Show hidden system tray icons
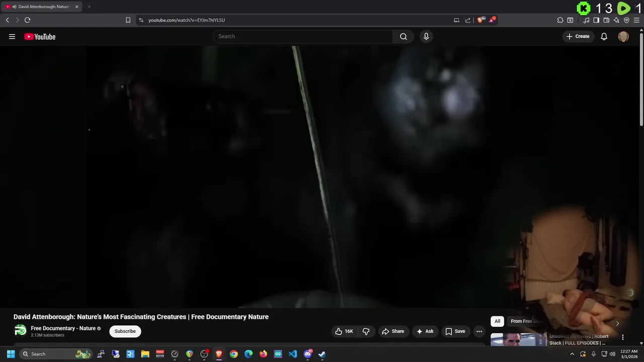This screenshot has width=644, height=362. coord(572,354)
